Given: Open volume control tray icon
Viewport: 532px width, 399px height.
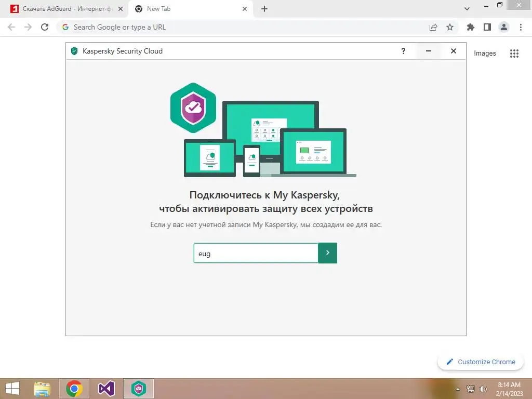Looking at the screenshot, I should pos(483,389).
